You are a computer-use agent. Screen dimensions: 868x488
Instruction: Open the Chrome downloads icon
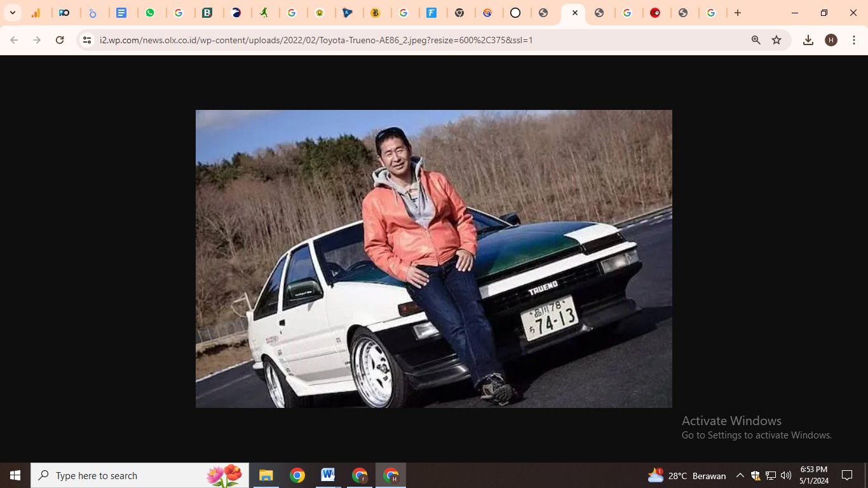[x=808, y=40]
